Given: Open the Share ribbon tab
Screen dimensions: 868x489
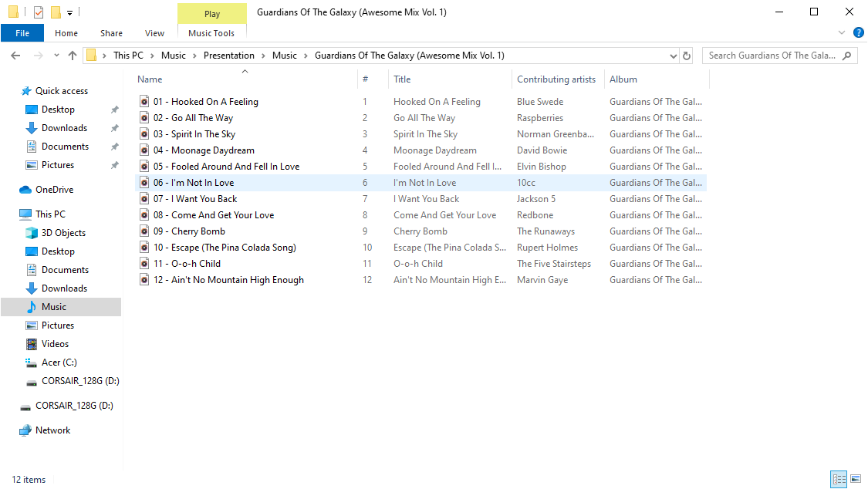Looking at the screenshot, I should point(111,33).
